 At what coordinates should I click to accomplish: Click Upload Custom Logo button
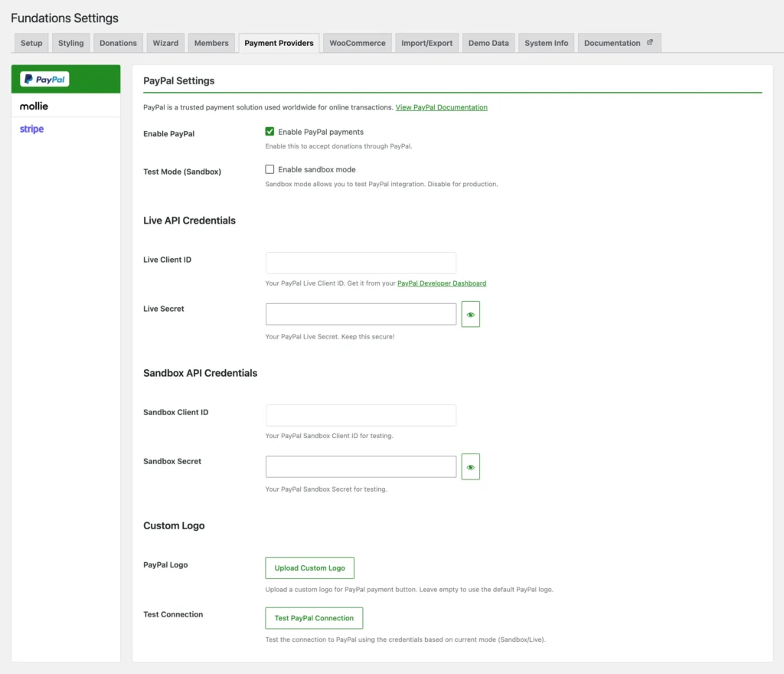309,568
